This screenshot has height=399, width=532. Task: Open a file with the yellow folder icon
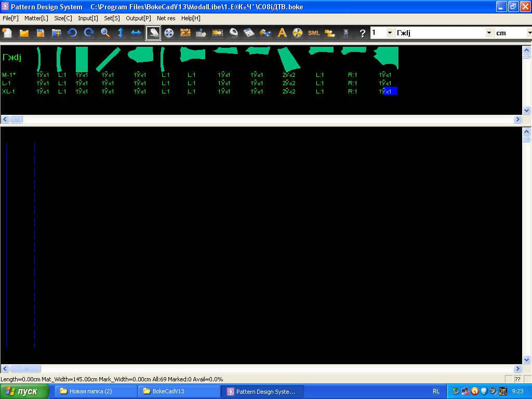coord(24,33)
